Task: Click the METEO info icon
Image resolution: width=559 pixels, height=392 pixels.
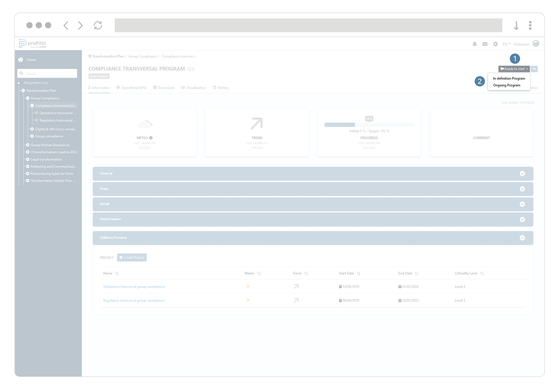Action: click(x=151, y=138)
